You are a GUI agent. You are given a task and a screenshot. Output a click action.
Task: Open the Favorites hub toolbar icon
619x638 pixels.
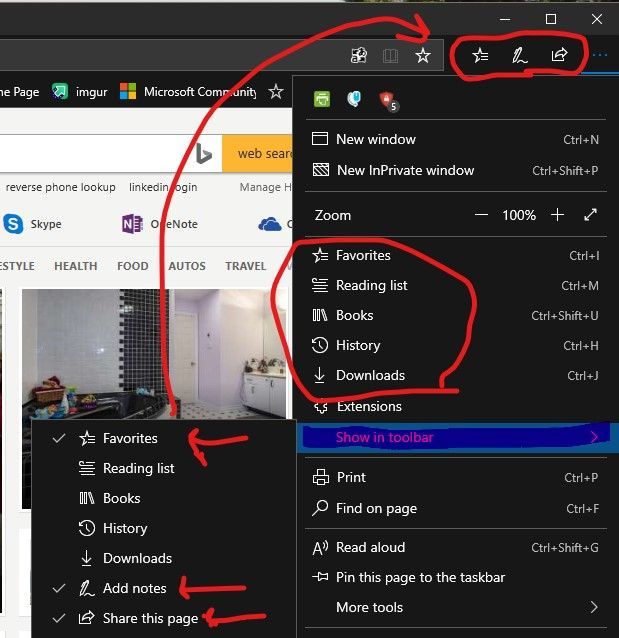(x=481, y=55)
